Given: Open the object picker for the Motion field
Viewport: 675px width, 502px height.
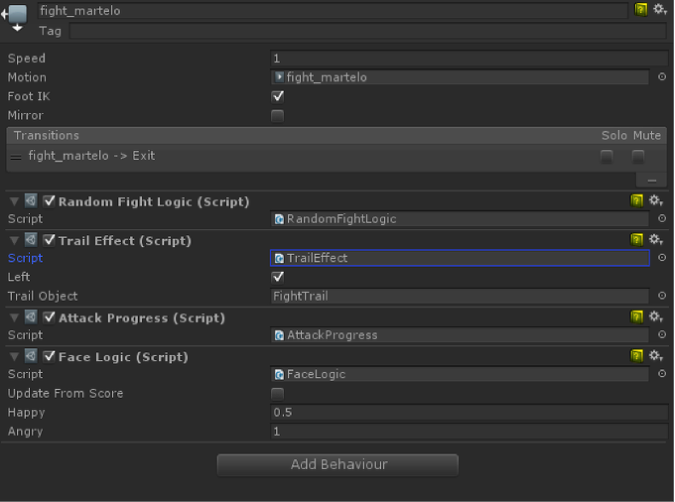Looking at the screenshot, I should pyautogui.click(x=662, y=77).
